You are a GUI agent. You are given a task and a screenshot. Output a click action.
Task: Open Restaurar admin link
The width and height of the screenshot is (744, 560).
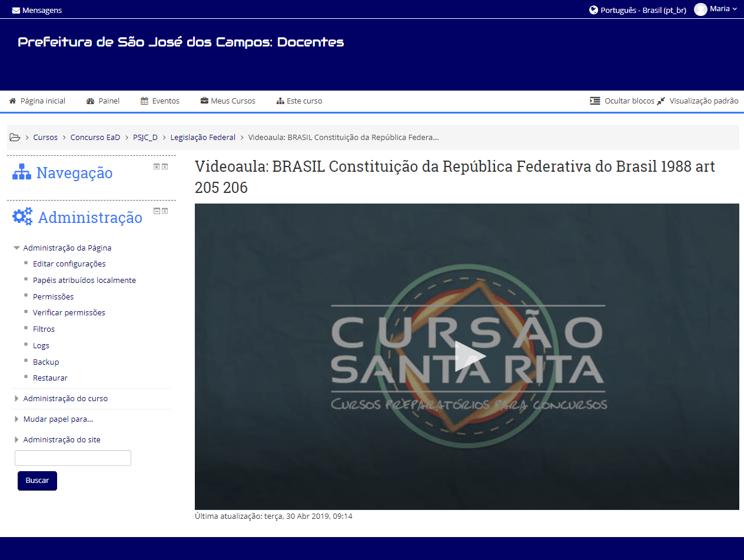coord(50,378)
